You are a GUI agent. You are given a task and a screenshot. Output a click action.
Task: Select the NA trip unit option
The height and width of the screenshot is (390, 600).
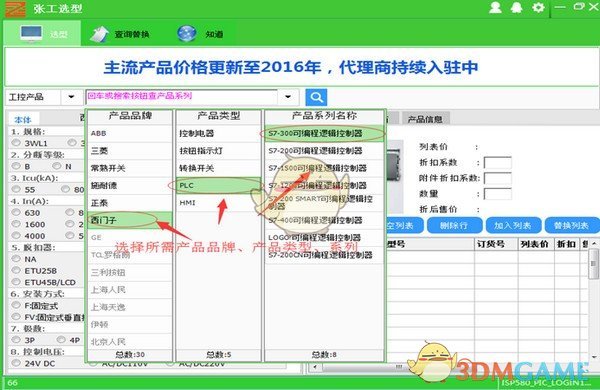click(16, 259)
